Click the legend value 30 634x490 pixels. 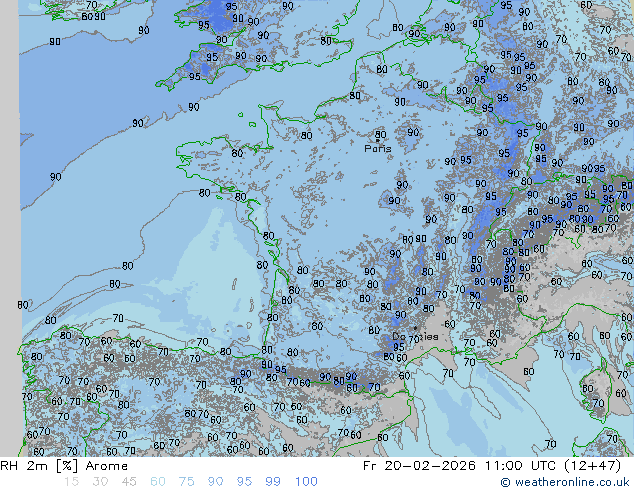pos(99,482)
